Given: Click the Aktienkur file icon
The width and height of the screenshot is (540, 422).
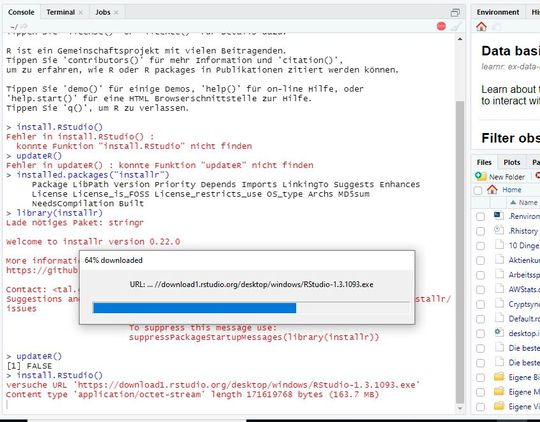Looking at the screenshot, I should click(x=499, y=259).
